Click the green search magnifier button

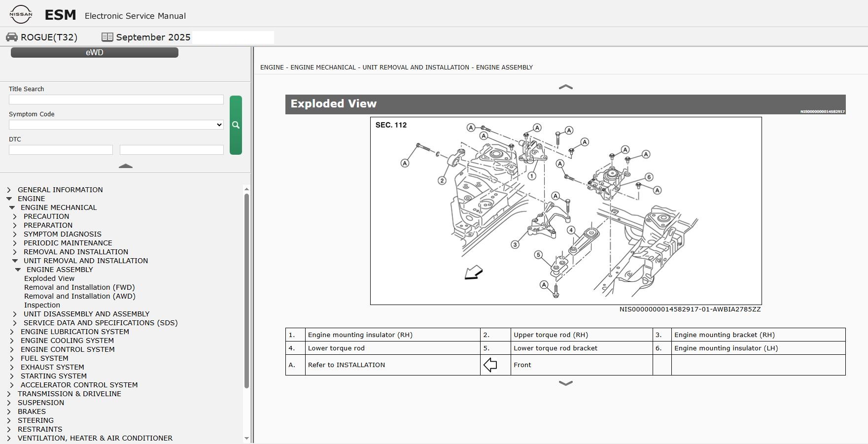click(x=236, y=125)
